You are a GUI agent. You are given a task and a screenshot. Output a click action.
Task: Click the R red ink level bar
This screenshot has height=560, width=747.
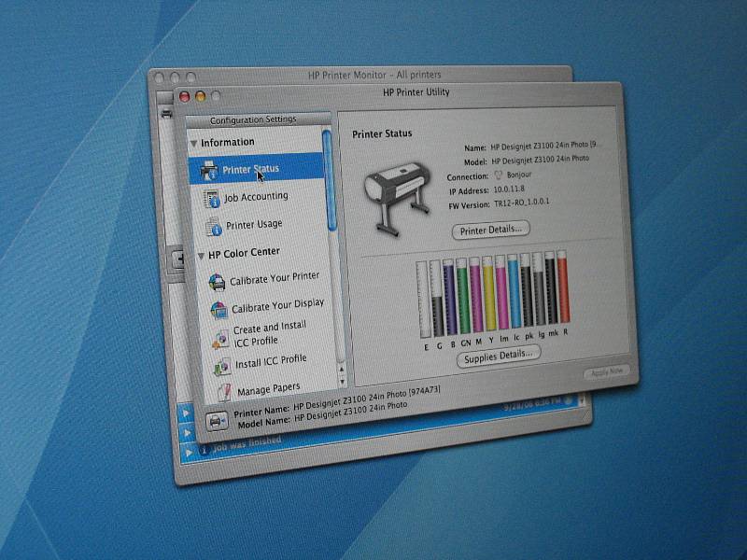563,287
